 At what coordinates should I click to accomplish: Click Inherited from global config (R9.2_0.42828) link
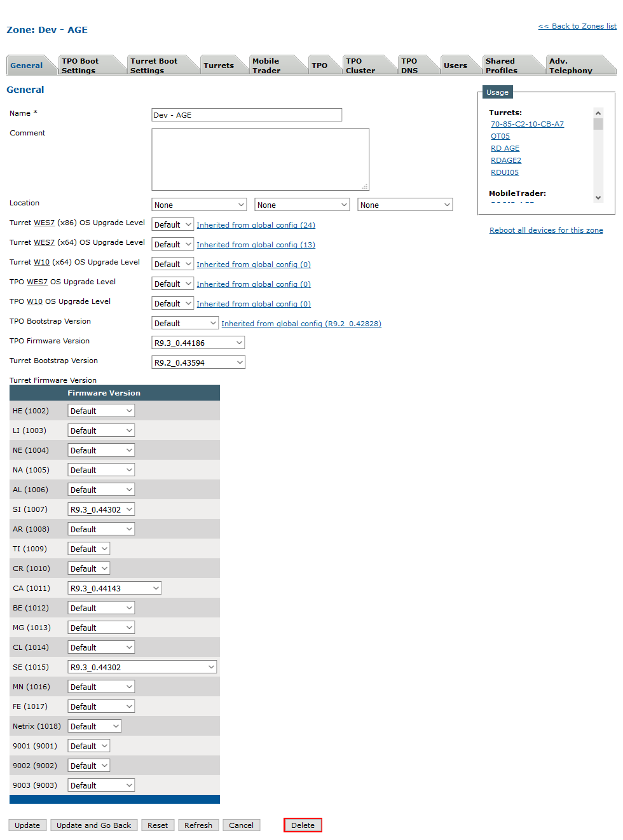coord(301,324)
